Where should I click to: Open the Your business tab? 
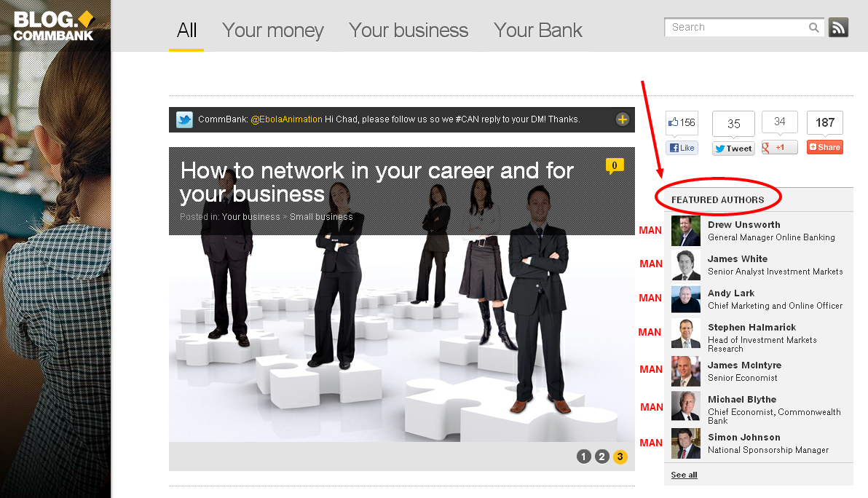tap(409, 30)
